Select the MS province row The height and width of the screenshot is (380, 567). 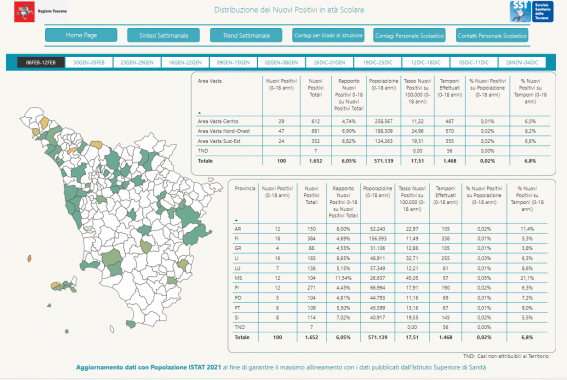(390, 278)
